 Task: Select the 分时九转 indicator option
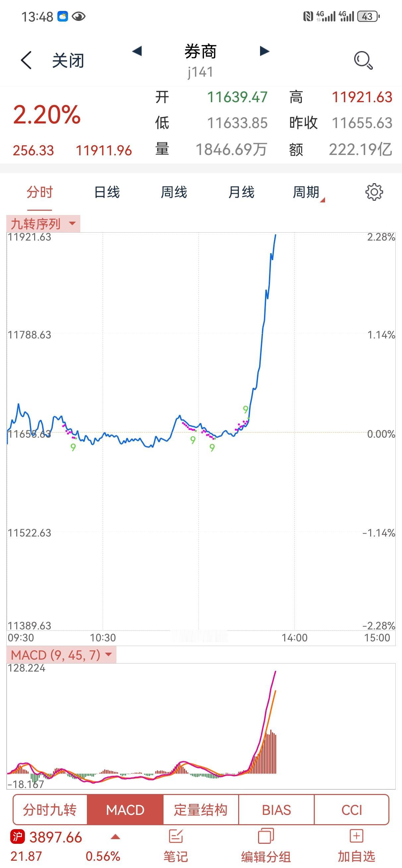[x=50, y=810]
